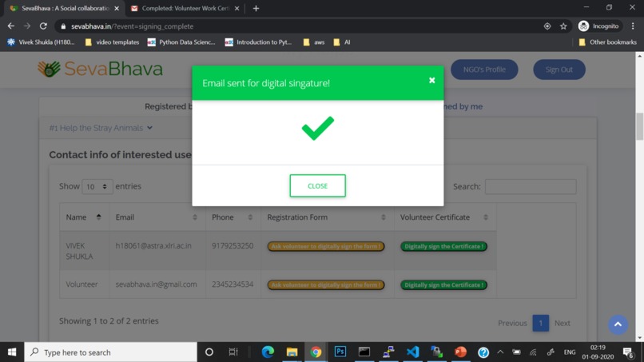
Task: Show hidden system tray icons
Action: [x=500, y=352]
